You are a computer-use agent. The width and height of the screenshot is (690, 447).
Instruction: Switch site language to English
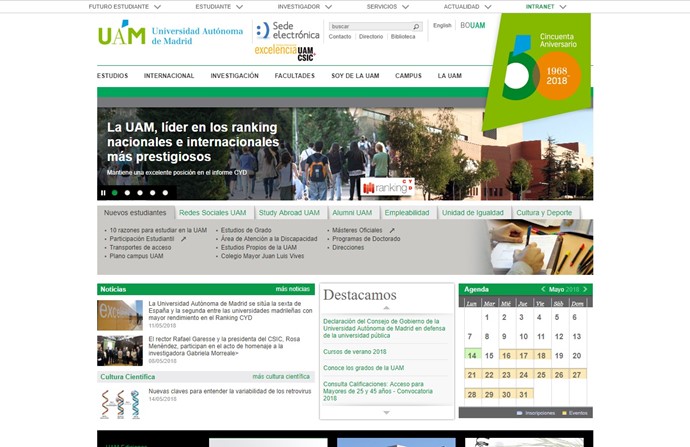pyautogui.click(x=442, y=26)
